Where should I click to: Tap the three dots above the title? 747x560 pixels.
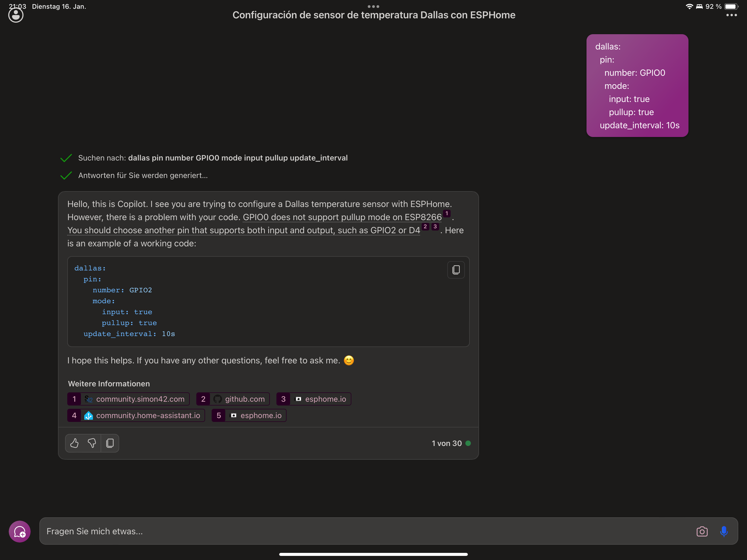(x=373, y=6)
